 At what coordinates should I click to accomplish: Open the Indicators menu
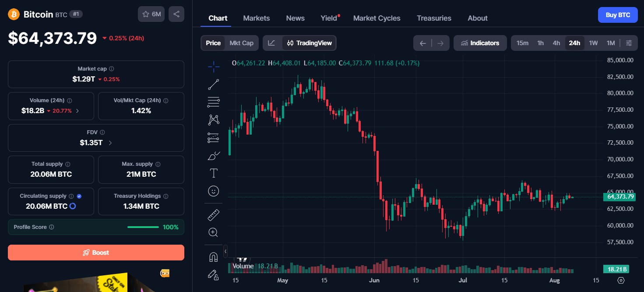(x=480, y=43)
